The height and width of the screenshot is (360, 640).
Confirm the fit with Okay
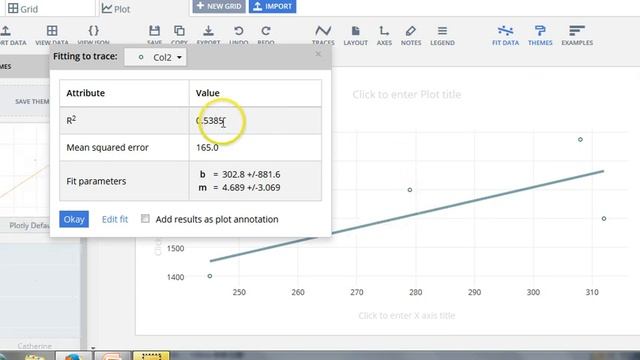point(74,219)
